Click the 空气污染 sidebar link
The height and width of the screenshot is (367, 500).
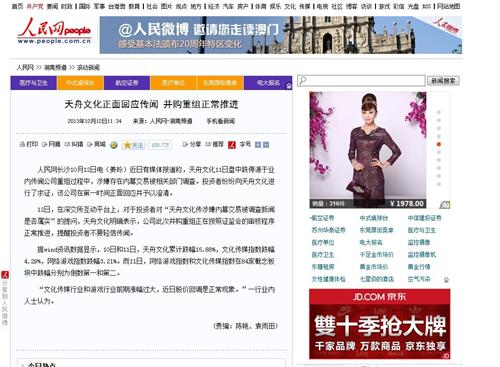tap(419, 279)
